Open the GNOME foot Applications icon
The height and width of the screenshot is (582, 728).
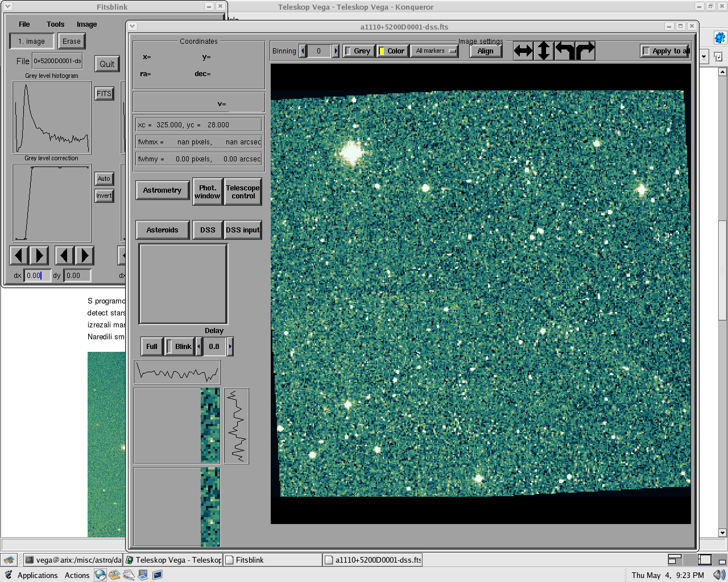point(9,575)
